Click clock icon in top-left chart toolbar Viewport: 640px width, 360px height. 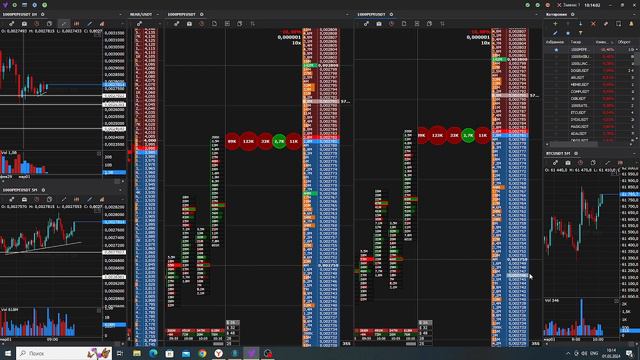(x=37, y=24)
